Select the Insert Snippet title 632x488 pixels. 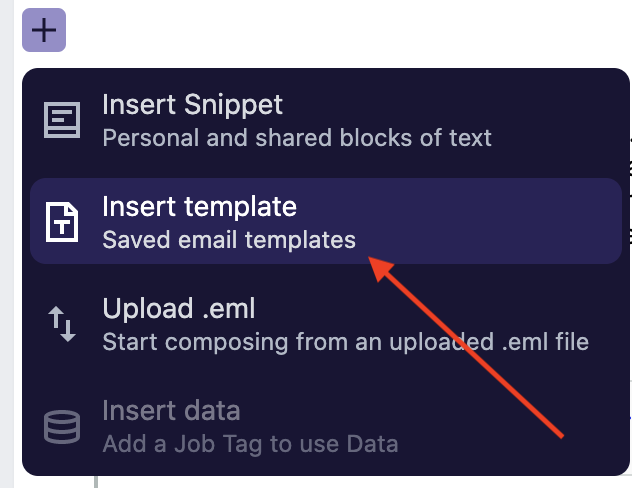[x=192, y=106]
